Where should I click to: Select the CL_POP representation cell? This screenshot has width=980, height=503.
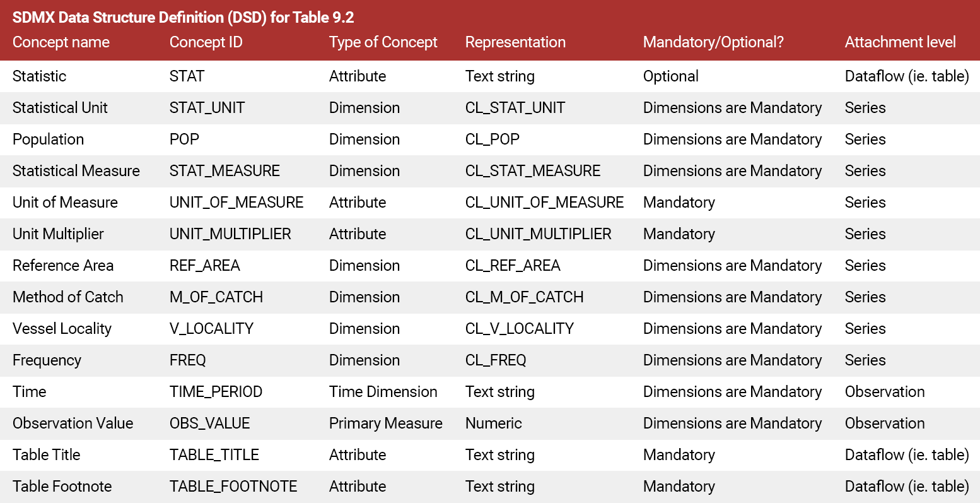(x=492, y=139)
